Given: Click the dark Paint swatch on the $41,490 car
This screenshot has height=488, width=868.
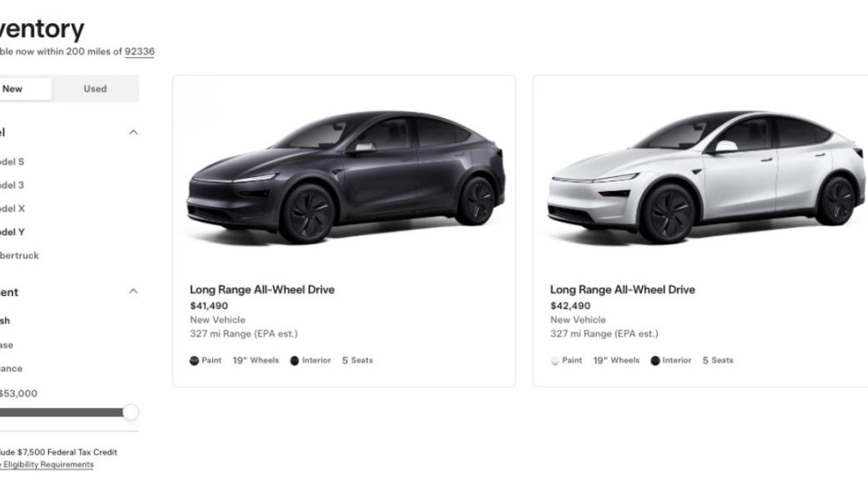Looking at the screenshot, I should tap(195, 361).
